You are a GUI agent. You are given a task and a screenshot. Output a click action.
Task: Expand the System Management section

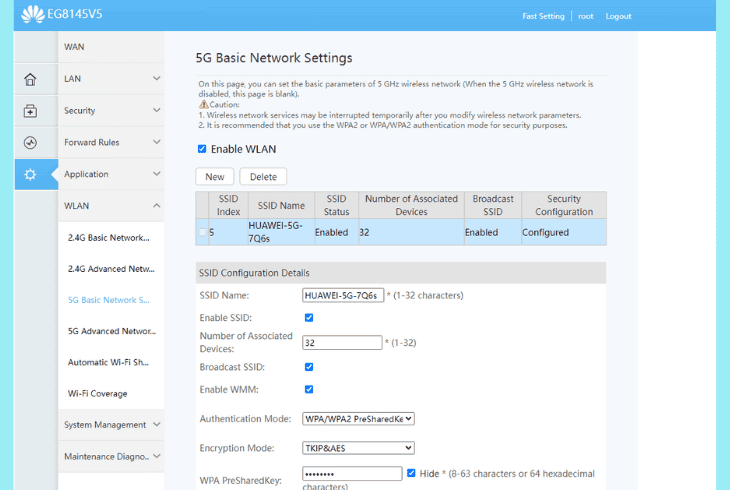(x=111, y=424)
